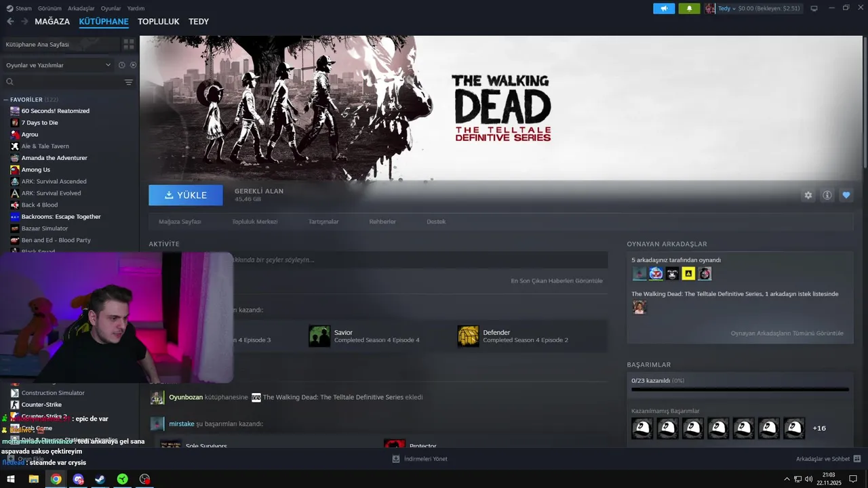
Task: Open the TEDY profile tab
Action: [x=199, y=22]
